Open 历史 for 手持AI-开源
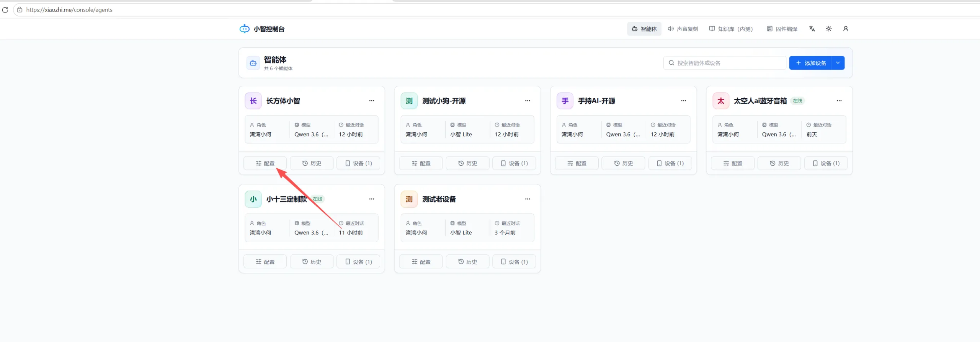The image size is (980, 342). [x=623, y=163]
